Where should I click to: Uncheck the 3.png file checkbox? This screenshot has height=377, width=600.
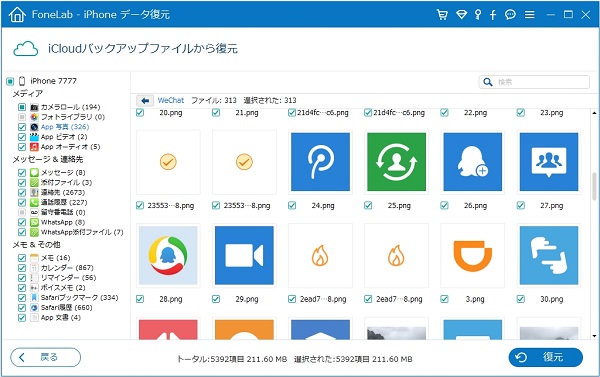point(444,299)
